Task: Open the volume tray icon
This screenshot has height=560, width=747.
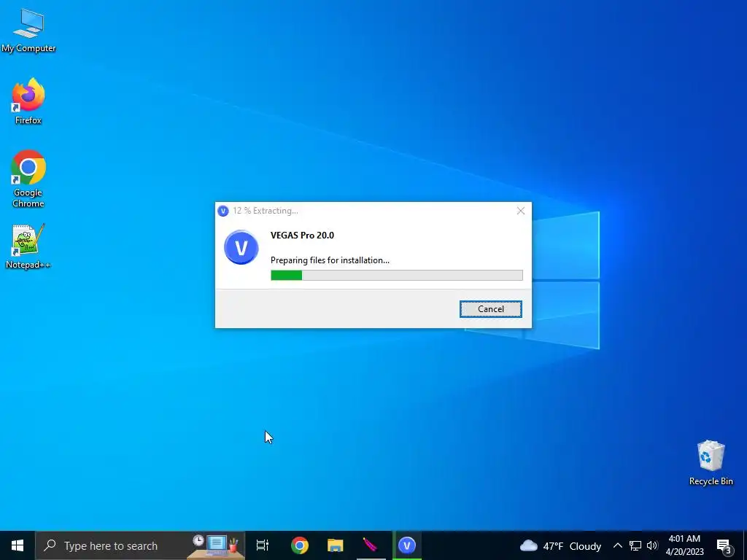Action: pos(652,545)
